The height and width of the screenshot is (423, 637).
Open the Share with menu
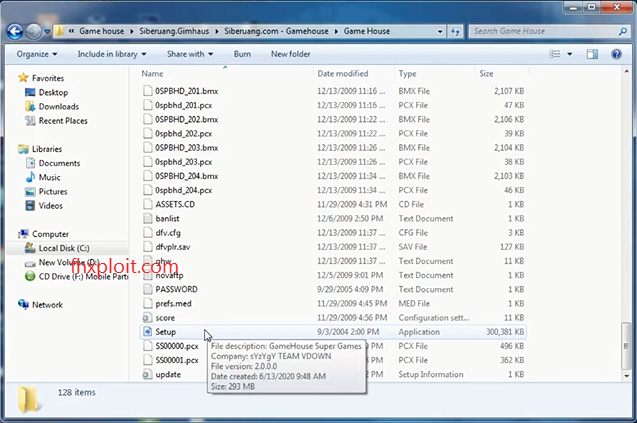click(x=190, y=54)
